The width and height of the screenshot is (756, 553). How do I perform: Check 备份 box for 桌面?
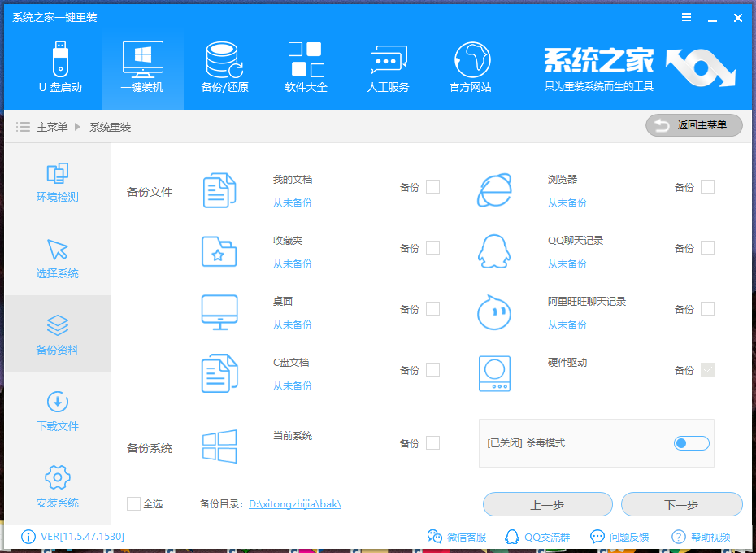433,309
